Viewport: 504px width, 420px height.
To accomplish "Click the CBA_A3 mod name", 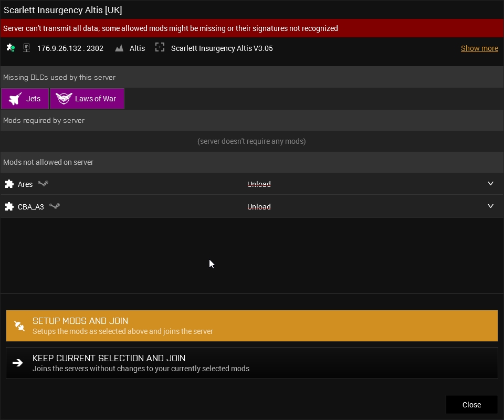I will click(x=31, y=207).
